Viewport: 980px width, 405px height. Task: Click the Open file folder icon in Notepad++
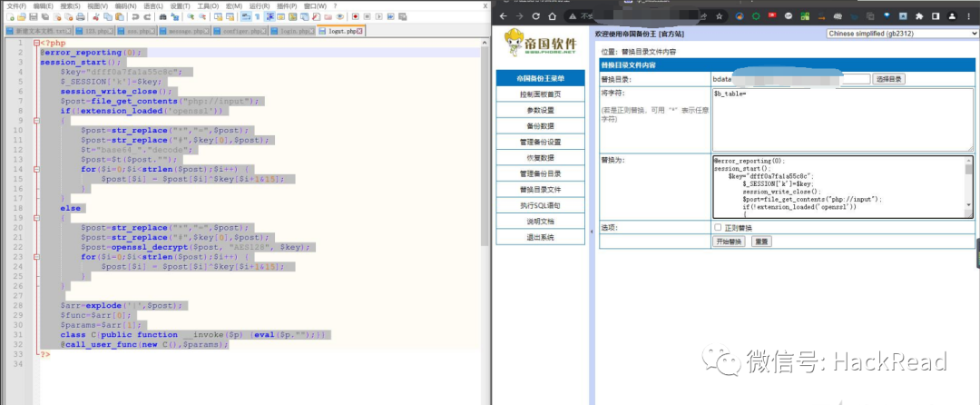(x=21, y=17)
